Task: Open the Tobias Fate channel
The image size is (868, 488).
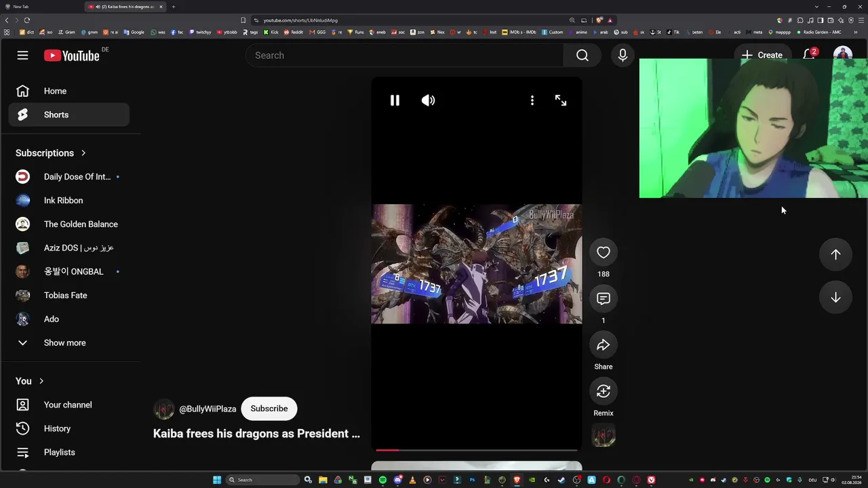Action: point(69,296)
